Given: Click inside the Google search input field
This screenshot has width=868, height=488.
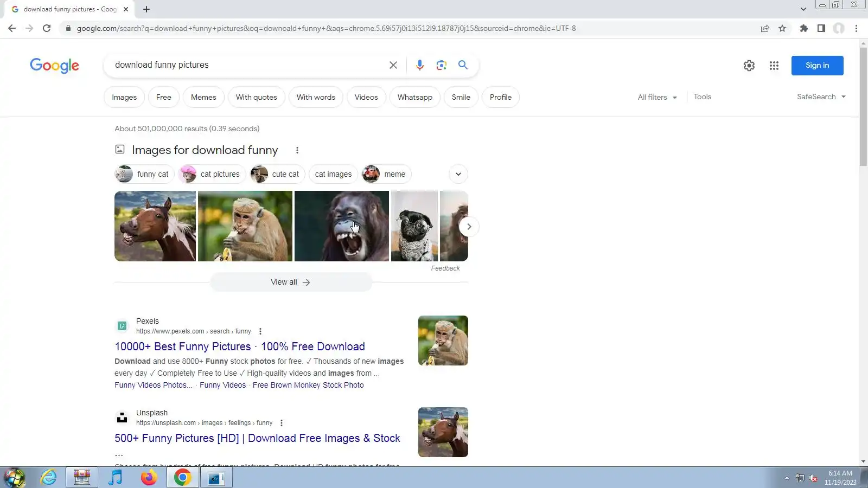Looking at the screenshot, I should [x=247, y=65].
